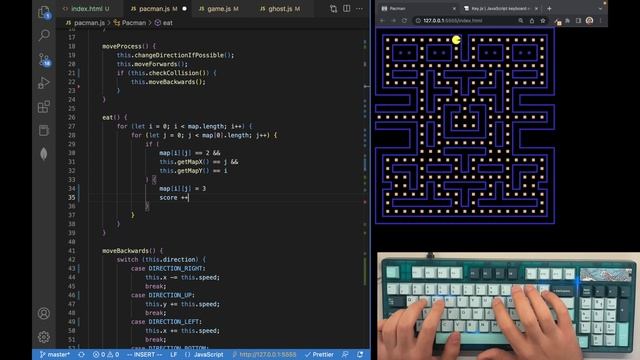The height and width of the screenshot is (360, 640).
Task: Change the LF end of line setting
Action: click(173, 355)
